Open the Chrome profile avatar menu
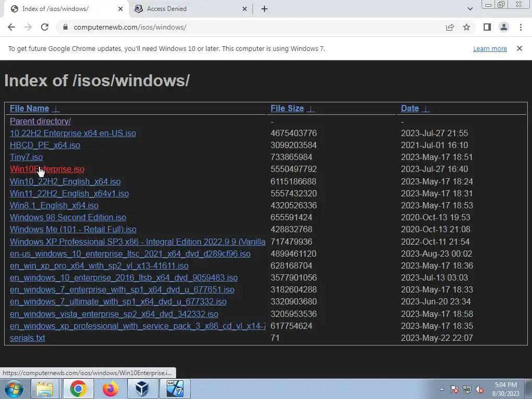The image size is (532, 399). [x=504, y=27]
